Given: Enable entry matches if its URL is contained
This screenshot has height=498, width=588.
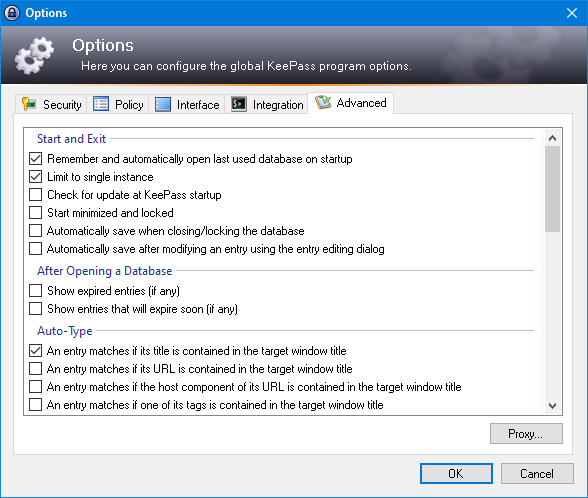Looking at the screenshot, I should click(36, 369).
